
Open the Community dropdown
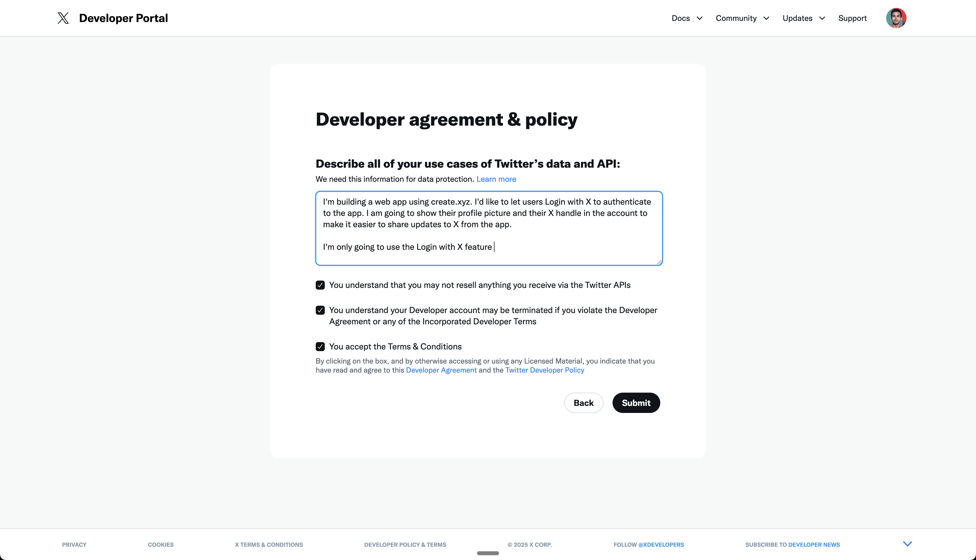pos(742,18)
